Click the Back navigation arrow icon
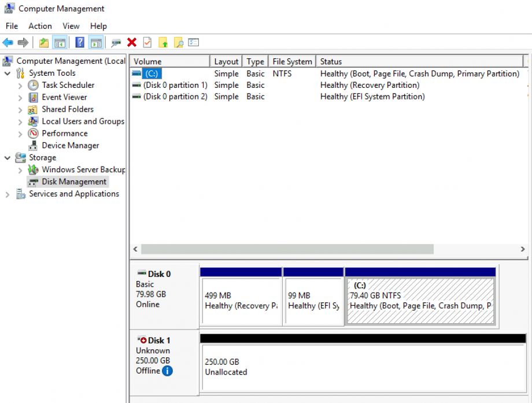Image resolution: width=532 pixels, height=403 pixels. click(x=8, y=42)
